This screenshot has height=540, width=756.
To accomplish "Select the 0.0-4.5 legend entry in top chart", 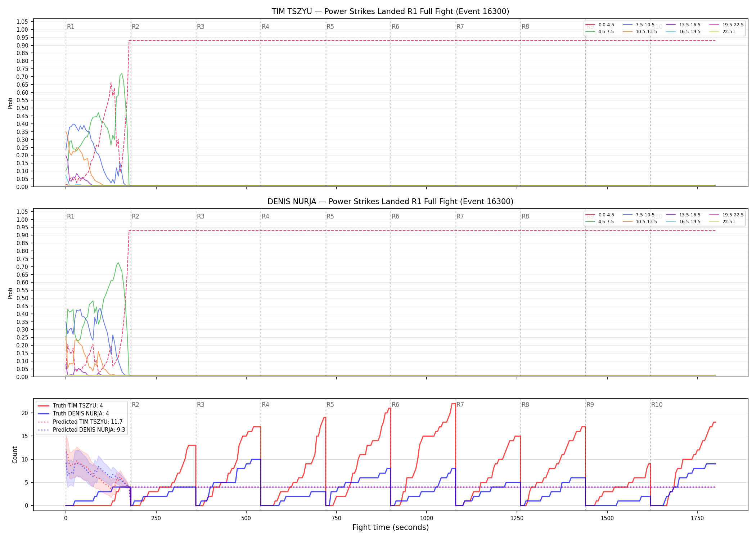I will point(600,25).
